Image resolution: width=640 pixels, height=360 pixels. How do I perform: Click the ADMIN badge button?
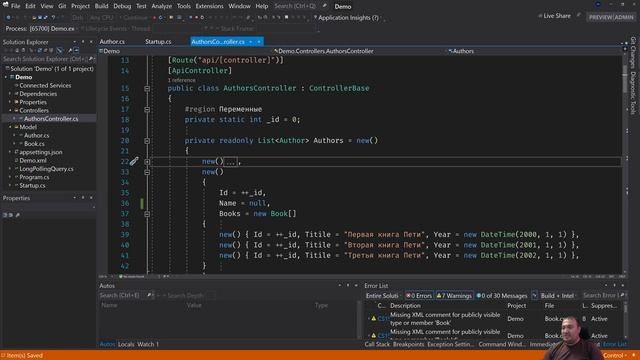[x=624, y=17]
